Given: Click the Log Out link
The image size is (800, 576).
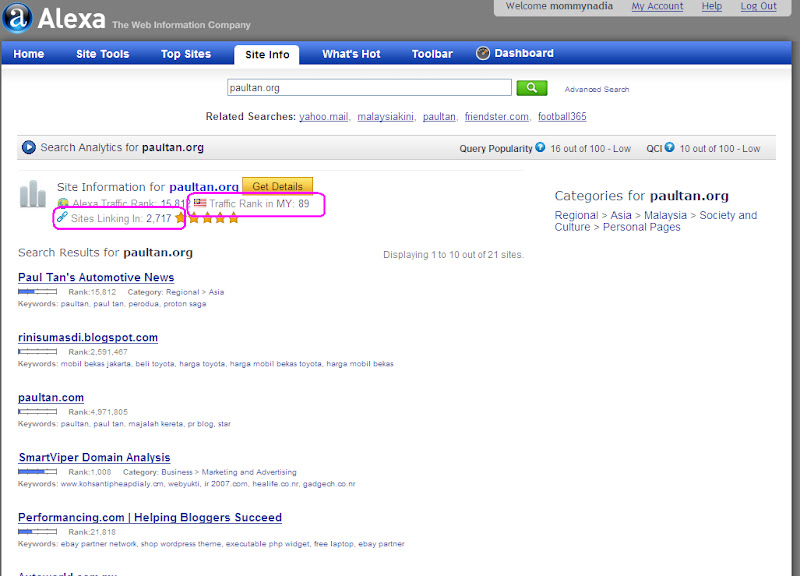Looking at the screenshot, I should pos(759,6).
